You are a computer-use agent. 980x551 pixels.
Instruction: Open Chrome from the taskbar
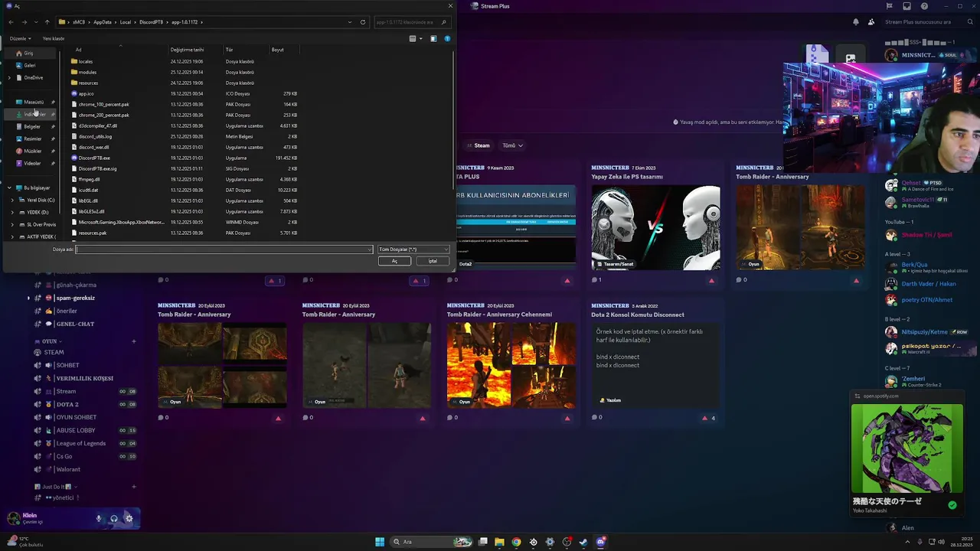coord(516,542)
